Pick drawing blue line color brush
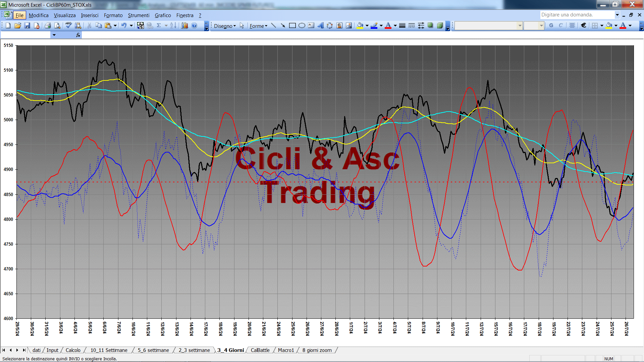 pyautogui.click(x=374, y=26)
